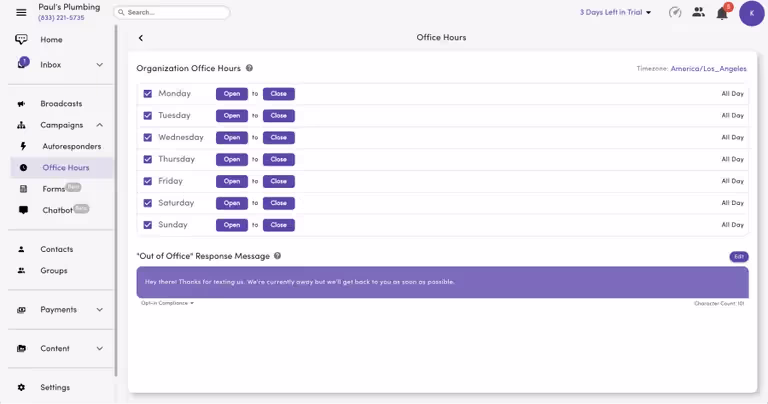Open Contacts from the sidebar
Viewport: 768px width, 404px height.
click(56, 249)
